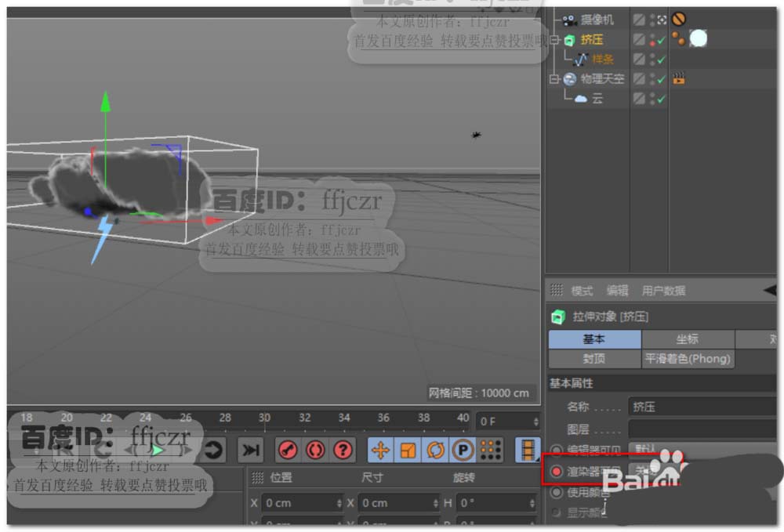784x532 pixels.
Task: Collapse the 挤压 tree node
Action: point(554,40)
